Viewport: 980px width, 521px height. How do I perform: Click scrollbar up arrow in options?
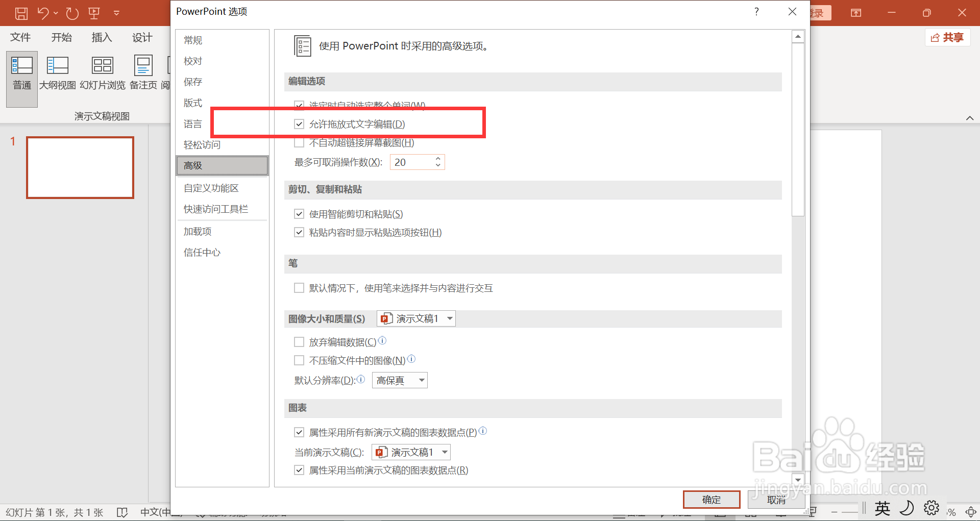(x=798, y=36)
